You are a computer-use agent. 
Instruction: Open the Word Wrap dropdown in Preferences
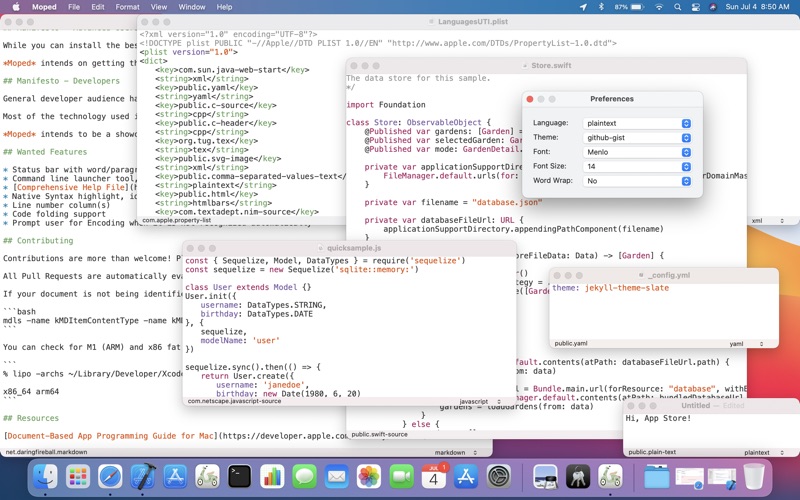click(637, 181)
